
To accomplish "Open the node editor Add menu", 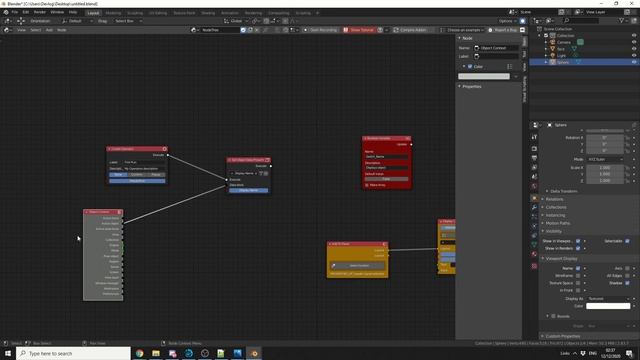I will (49, 30).
